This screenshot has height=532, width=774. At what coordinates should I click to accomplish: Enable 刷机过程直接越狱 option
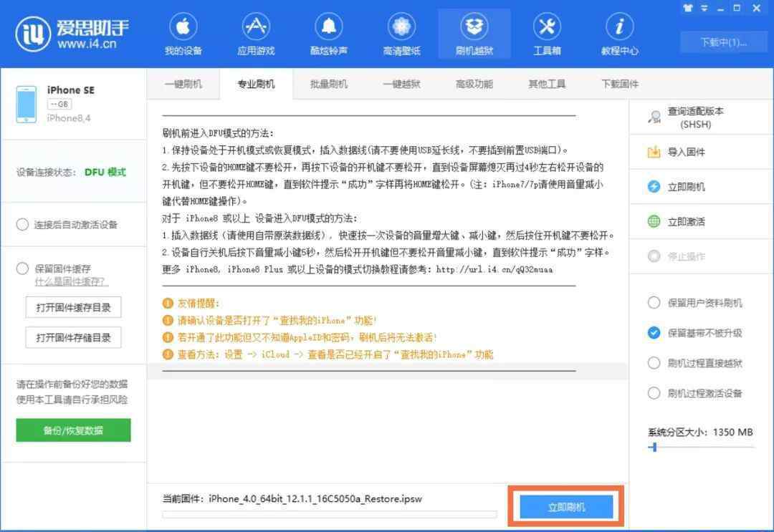pyautogui.click(x=654, y=363)
